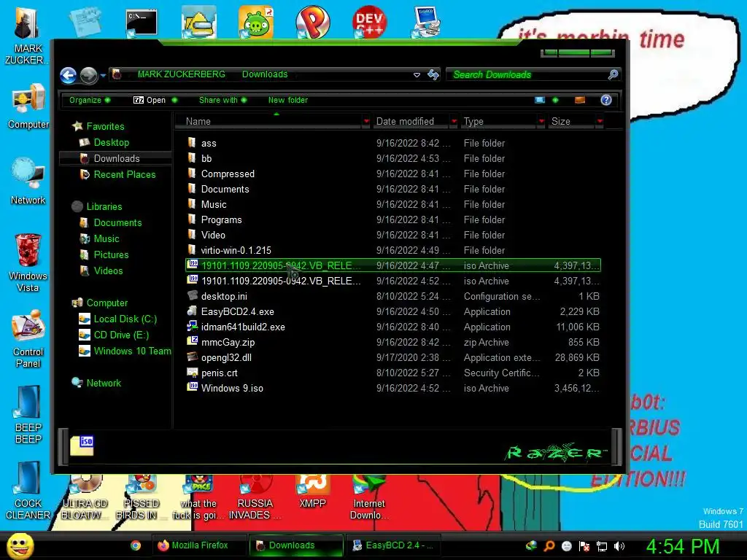
Task: Click the Back navigation arrow
Action: pos(68,75)
